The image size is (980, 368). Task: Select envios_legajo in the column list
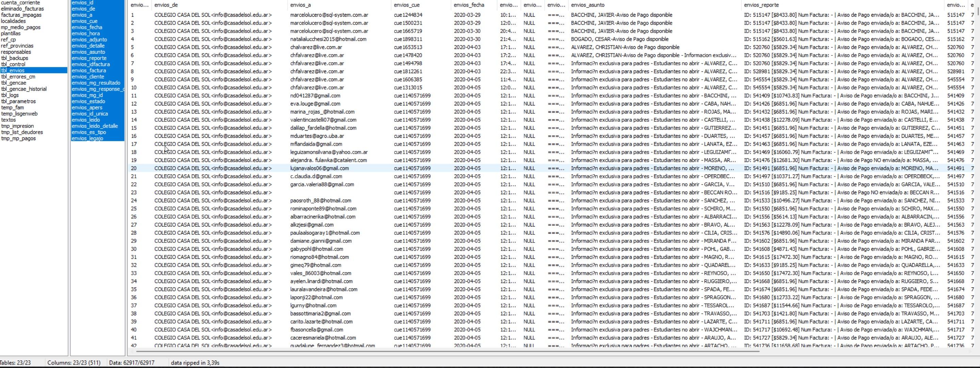(x=87, y=138)
